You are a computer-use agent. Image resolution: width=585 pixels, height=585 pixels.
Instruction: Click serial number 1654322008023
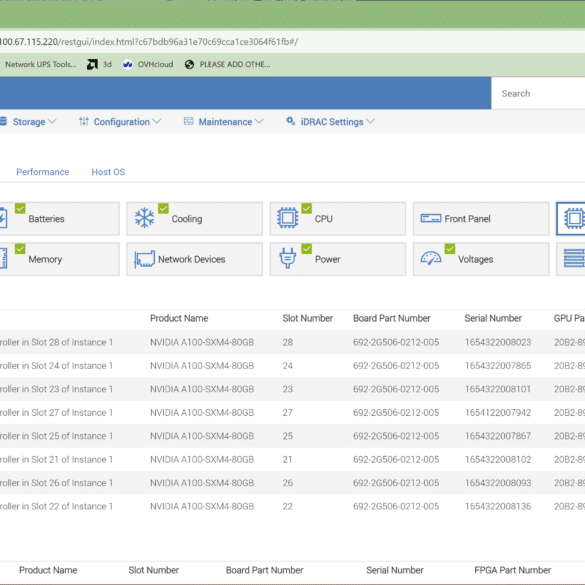pyautogui.click(x=498, y=342)
